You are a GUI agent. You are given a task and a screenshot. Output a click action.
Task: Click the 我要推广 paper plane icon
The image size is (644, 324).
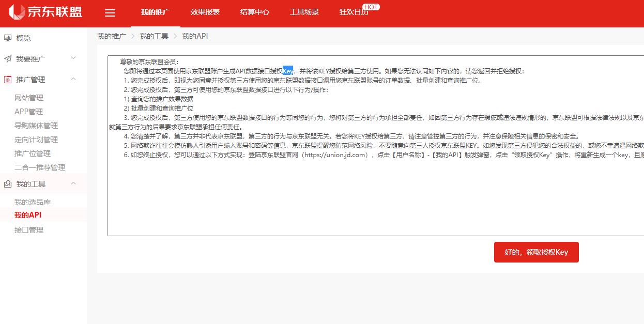8,58
